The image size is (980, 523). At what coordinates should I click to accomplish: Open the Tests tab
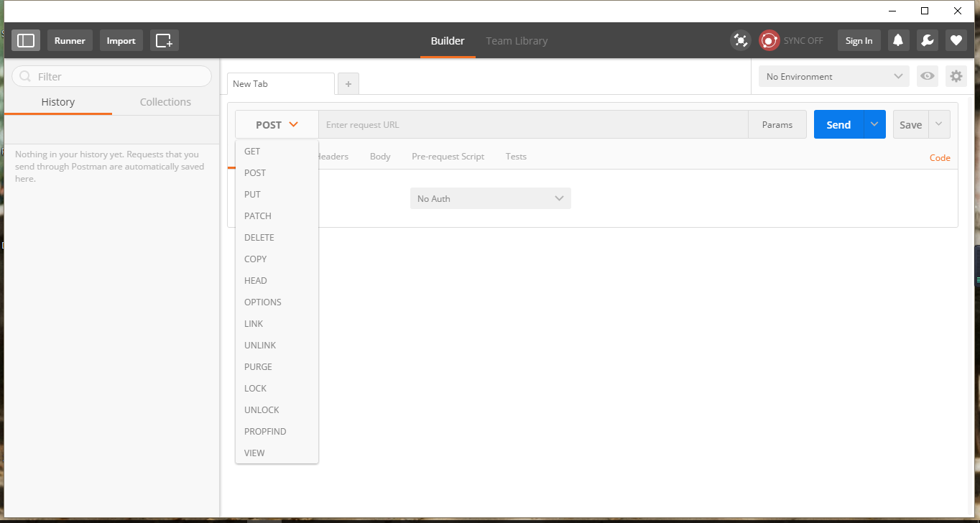(x=516, y=156)
